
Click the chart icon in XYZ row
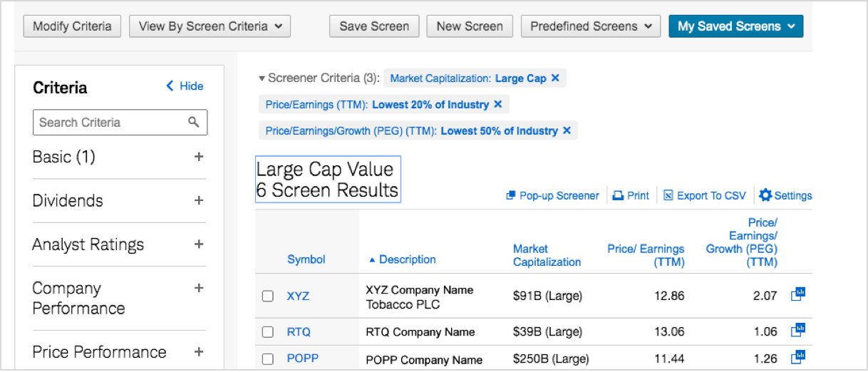[x=798, y=294]
